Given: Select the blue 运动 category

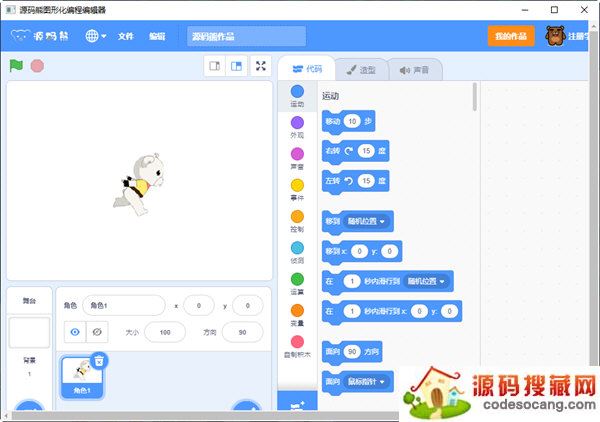Looking at the screenshot, I should click(x=297, y=96).
